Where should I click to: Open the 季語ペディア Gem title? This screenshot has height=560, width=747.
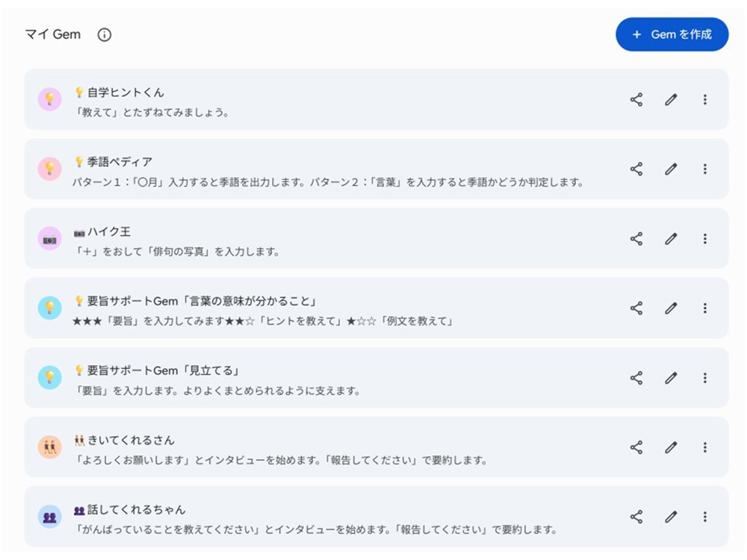[114, 162]
